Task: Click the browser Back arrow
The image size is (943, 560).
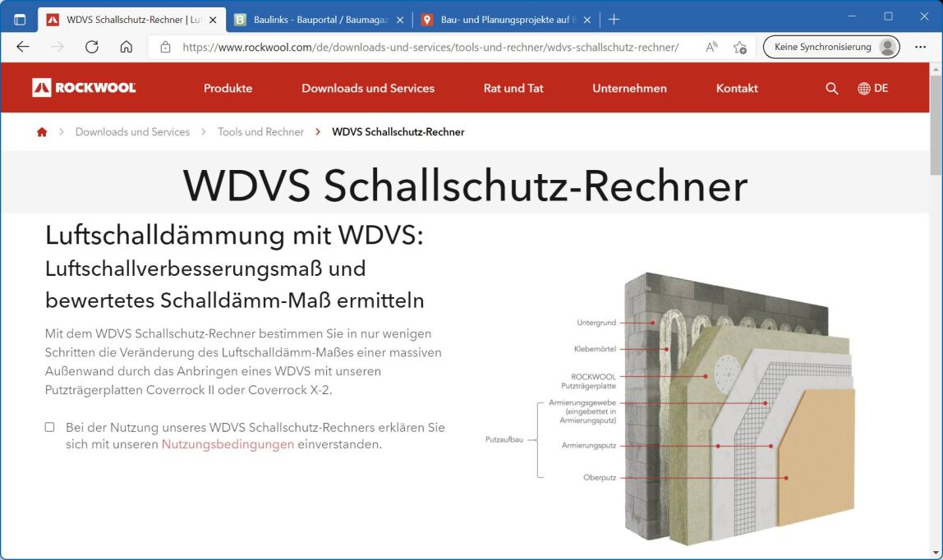Action: (x=23, y=47)
